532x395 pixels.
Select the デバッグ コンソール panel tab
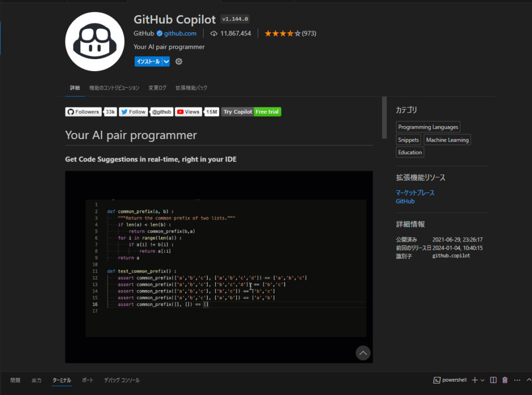122,380
